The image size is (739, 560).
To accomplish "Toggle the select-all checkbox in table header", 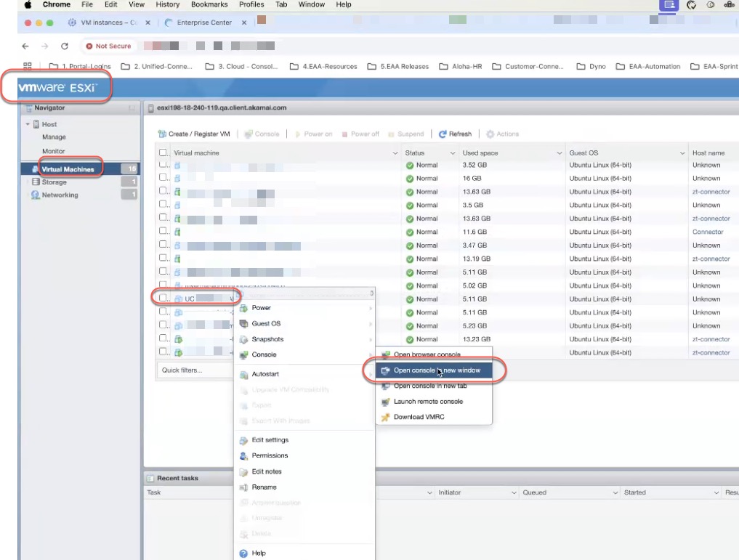I will click(163, 153).
